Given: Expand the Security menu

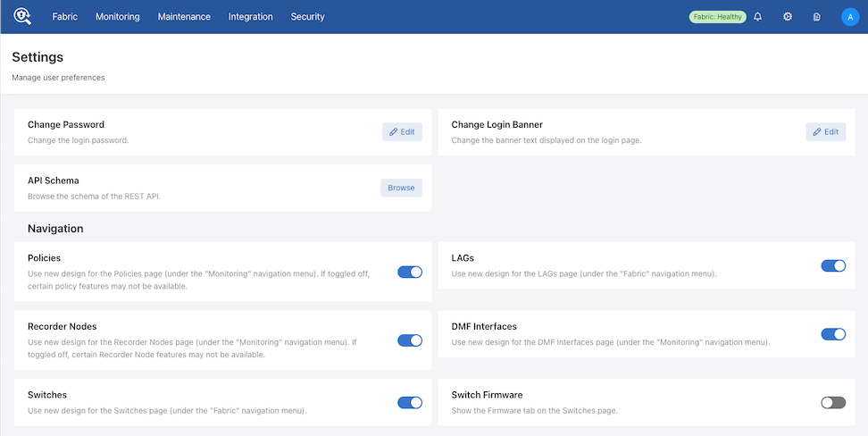Looking at the screenshot, I should pyautogui.click(x=307, y=17).
